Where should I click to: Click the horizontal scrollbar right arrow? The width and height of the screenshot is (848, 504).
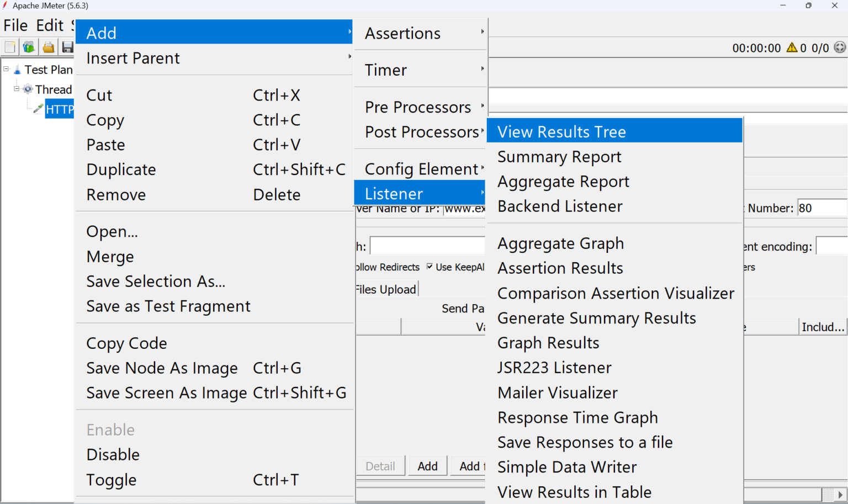(840, 495)
